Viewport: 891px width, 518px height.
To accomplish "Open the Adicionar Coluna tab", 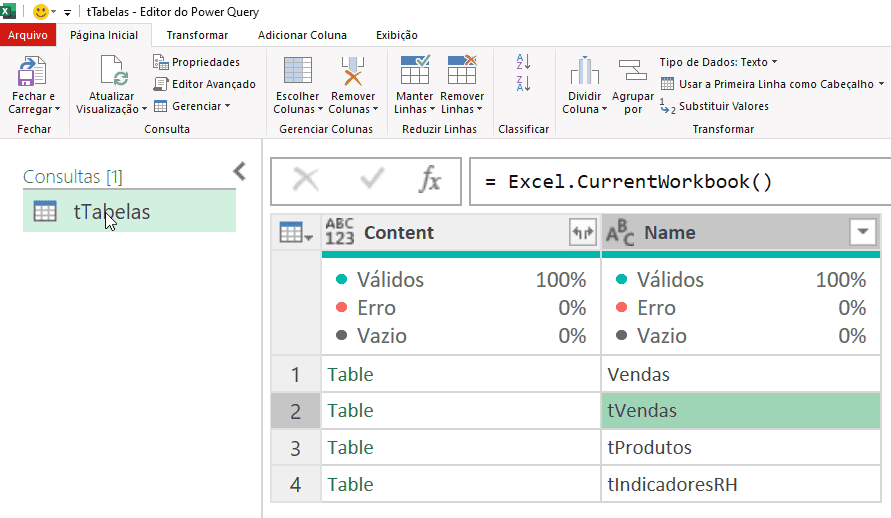I will point(302,35).
